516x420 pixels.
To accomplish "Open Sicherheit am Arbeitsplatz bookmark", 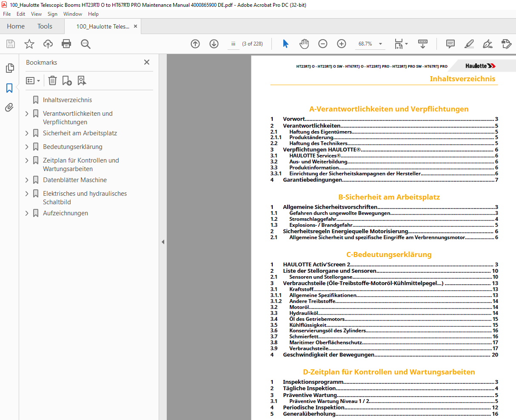I will click(x=80, y=133).
